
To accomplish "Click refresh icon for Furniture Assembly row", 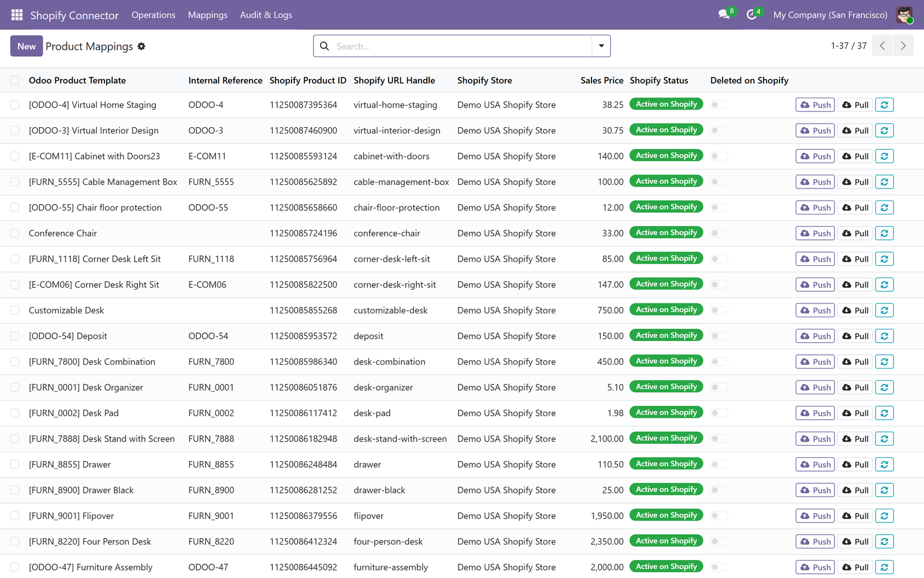I will pos(884,567).
